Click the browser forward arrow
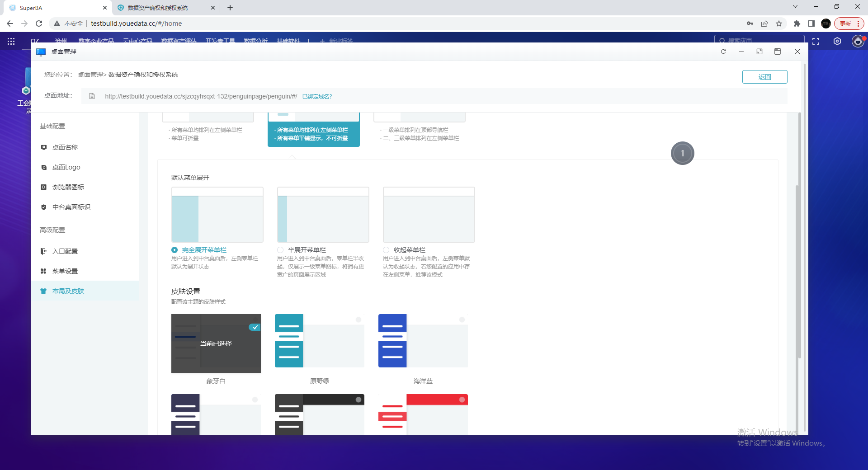This screenshot has width=868, height=470. 24,23
